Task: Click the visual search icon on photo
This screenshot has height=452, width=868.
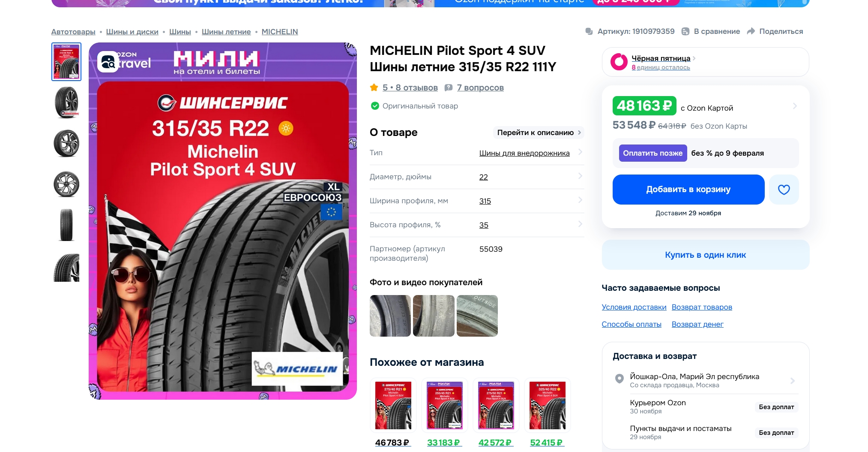Action: (x=108, y=62)
